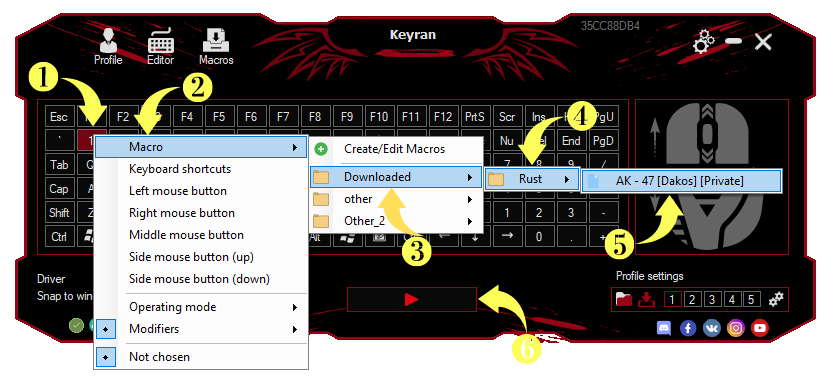Expand the lowercase other folder submenu

pyautogui.click(x=396, y=199)
